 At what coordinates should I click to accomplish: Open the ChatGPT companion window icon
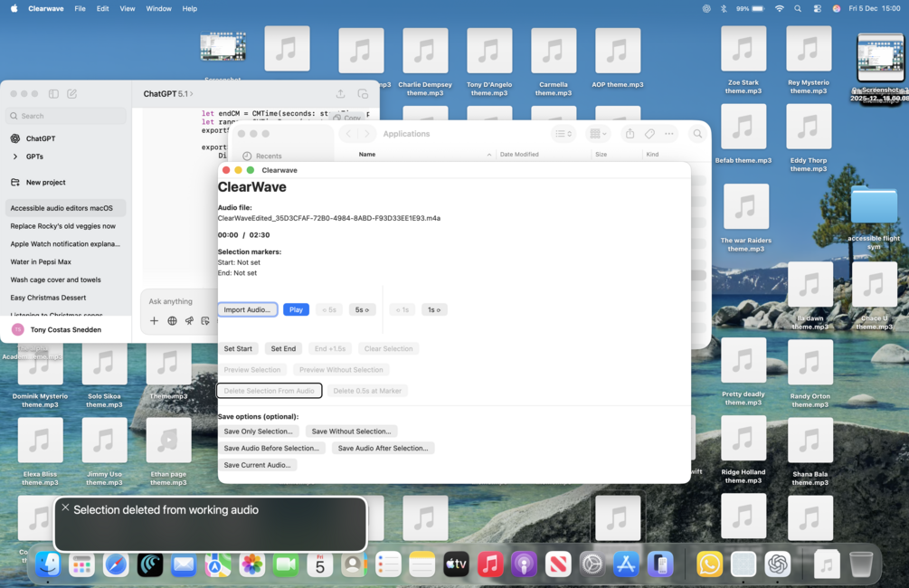363,93
